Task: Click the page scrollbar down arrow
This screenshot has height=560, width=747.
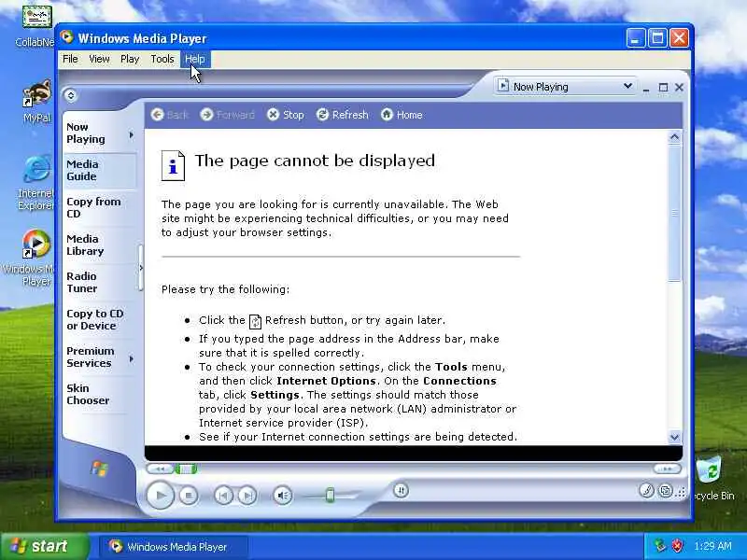Action: [674, 437]
